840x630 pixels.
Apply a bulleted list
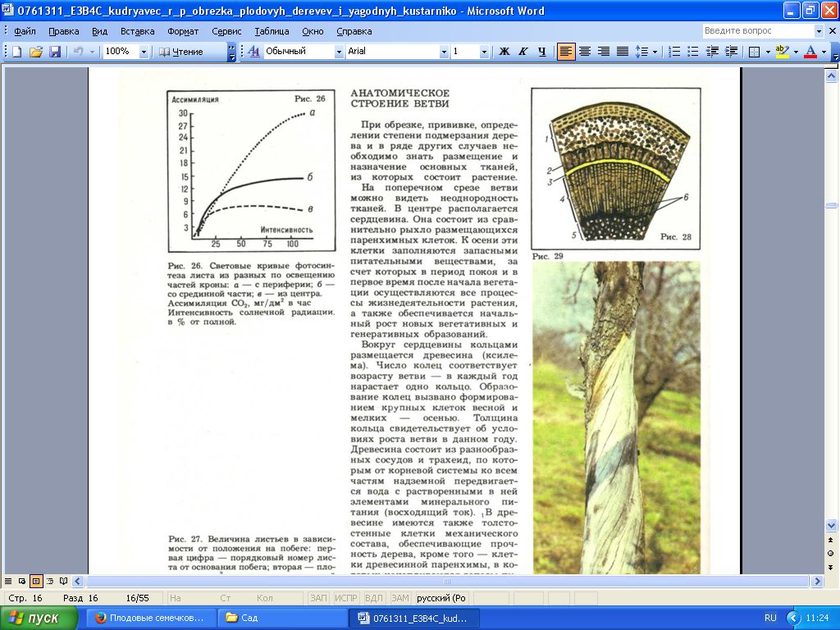693,51
